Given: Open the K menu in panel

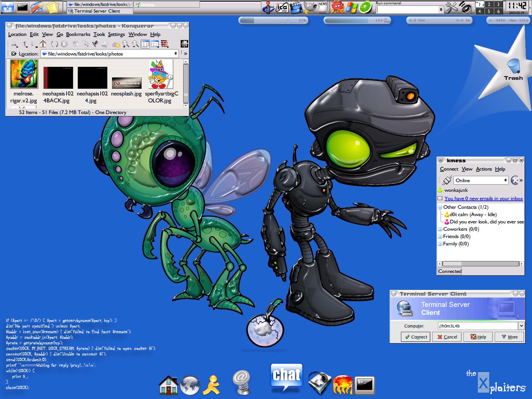Looking at the screenshot, I should tap(7, 7).
